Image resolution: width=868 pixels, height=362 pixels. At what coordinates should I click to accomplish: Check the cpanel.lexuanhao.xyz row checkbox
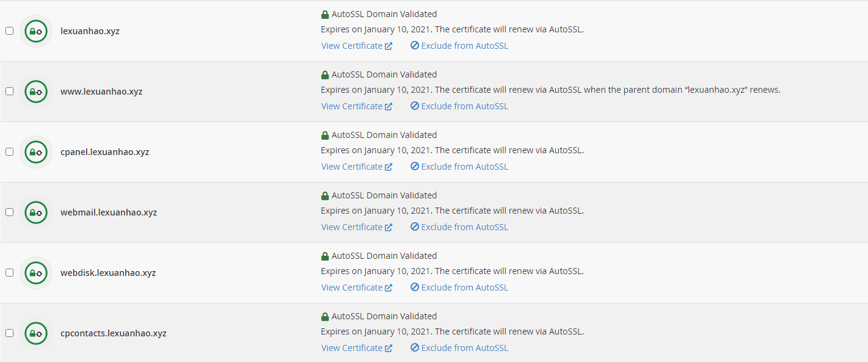tap(9, 151)
